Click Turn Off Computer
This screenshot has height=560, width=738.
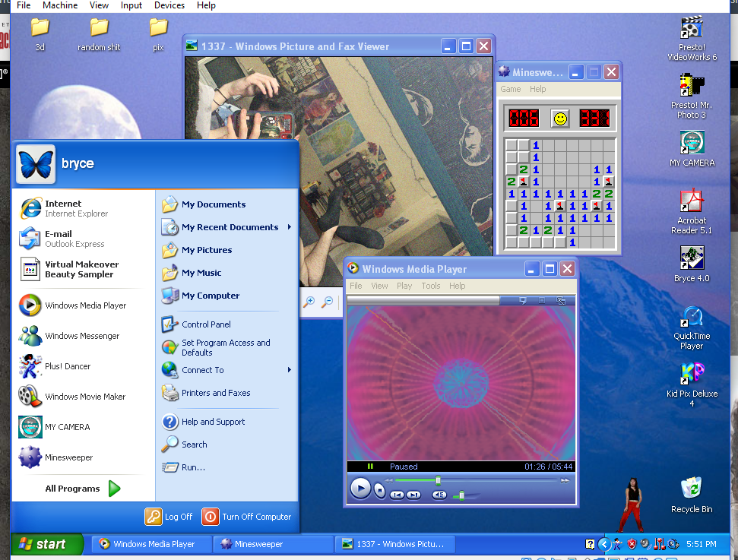[247, 517]
